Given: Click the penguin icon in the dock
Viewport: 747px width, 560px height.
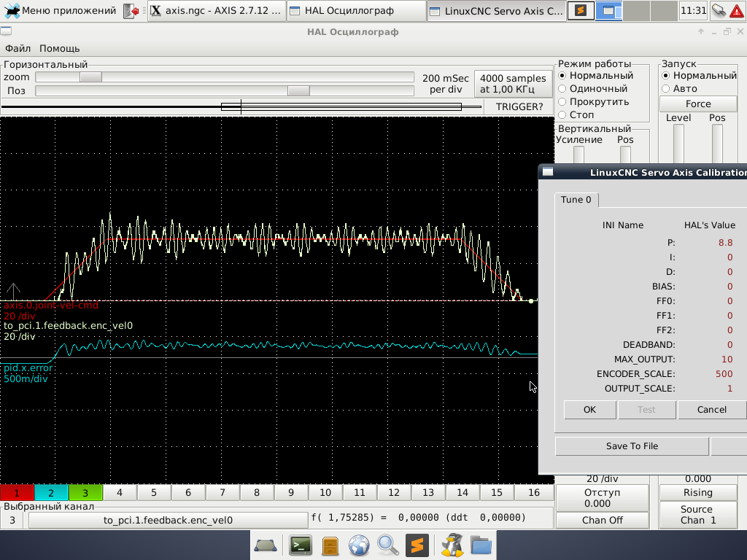Looking at the screenshot, I should point(453,545).
